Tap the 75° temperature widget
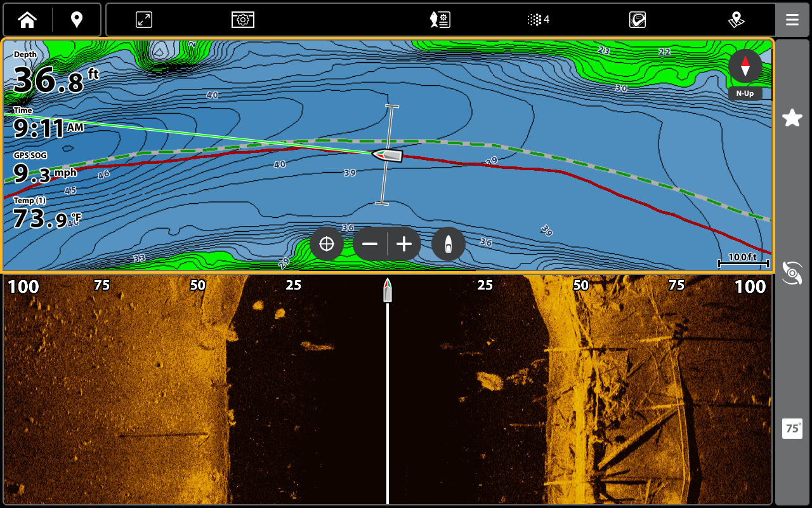This screenshot has height=508, width=812. point(792,429)
